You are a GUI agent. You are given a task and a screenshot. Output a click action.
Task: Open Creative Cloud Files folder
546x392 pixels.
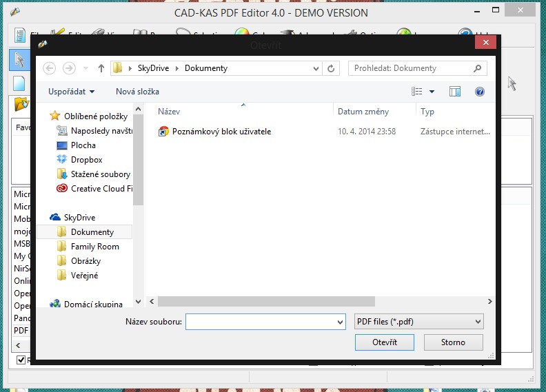pyautogui.click(x=101, y=189)
